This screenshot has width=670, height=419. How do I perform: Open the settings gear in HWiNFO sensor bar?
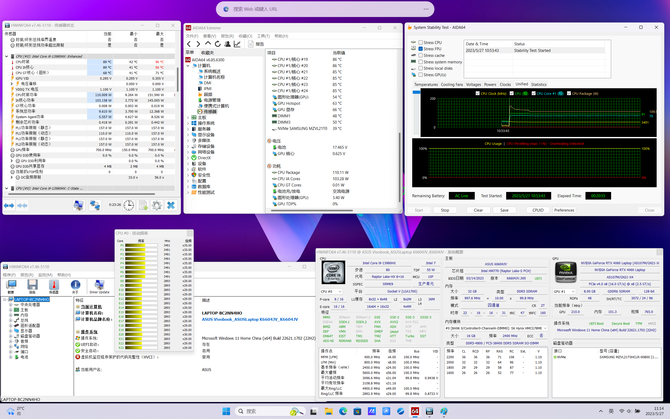click(157, 205)
